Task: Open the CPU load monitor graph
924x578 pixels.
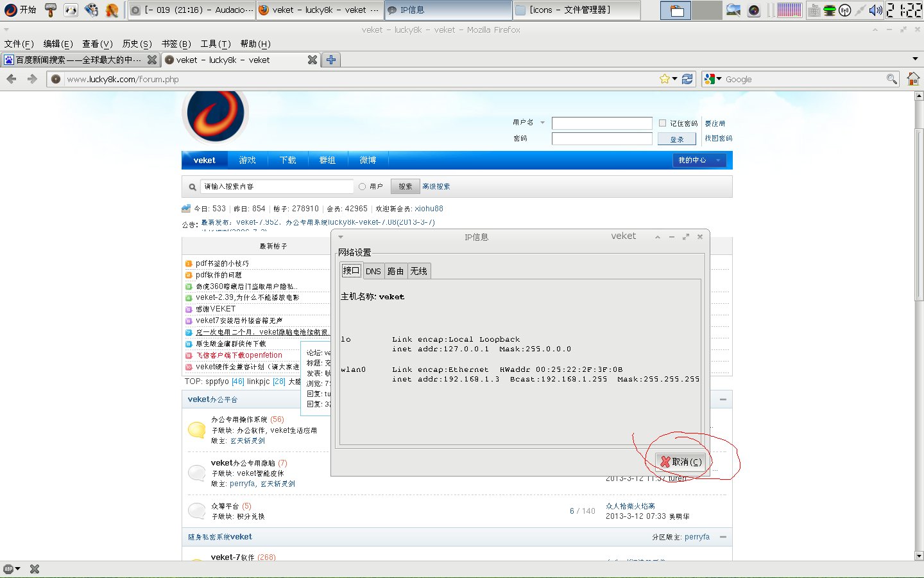Action: (x=789, y=10)
